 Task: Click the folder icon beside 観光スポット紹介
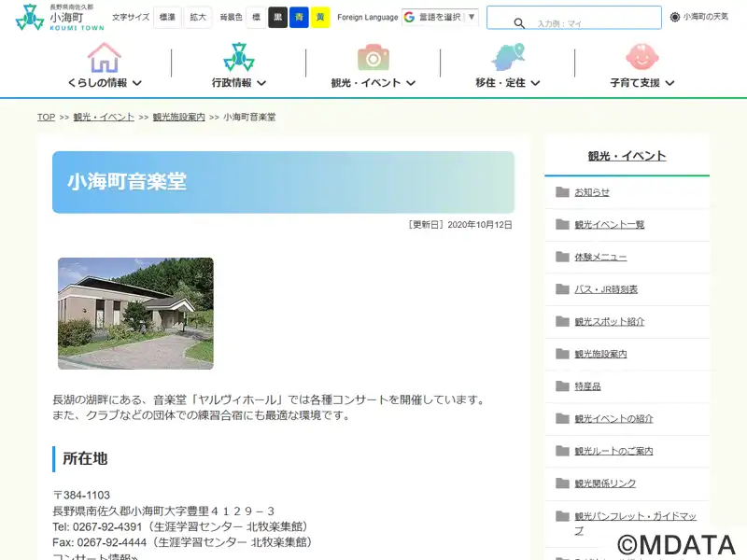[563, 321]
